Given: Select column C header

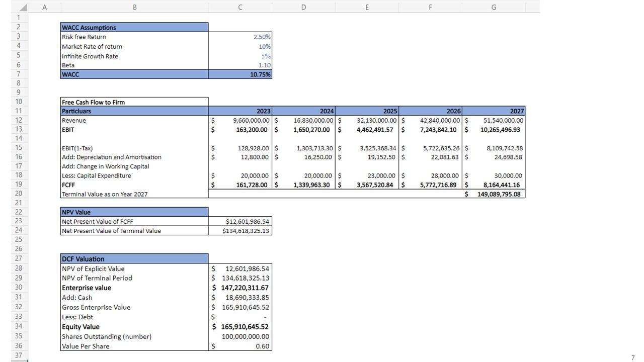Looking at the screenshot, I should click(x=240, y=8).
